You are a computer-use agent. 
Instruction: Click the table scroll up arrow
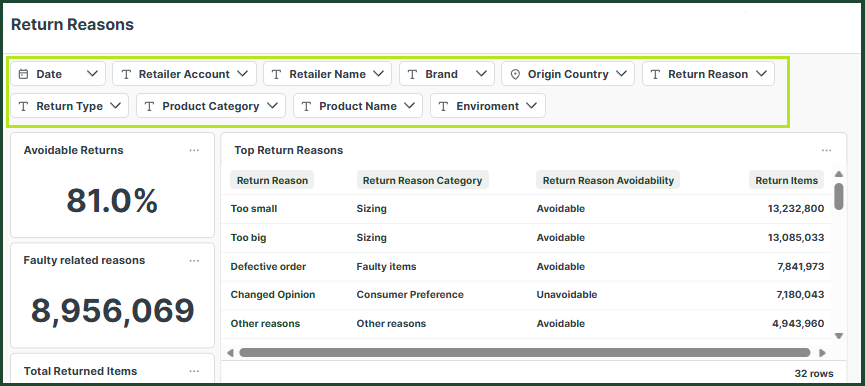coord(839,174)
